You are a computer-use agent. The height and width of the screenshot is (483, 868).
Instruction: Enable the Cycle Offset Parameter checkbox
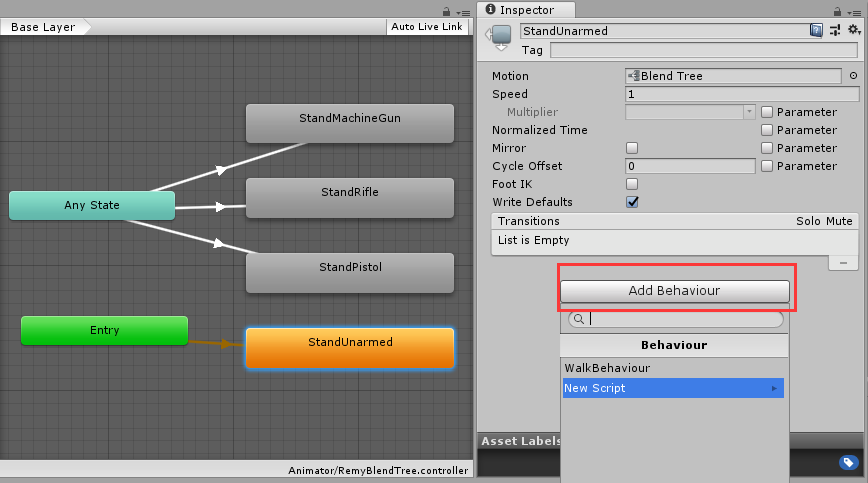(x=767, y=166)
